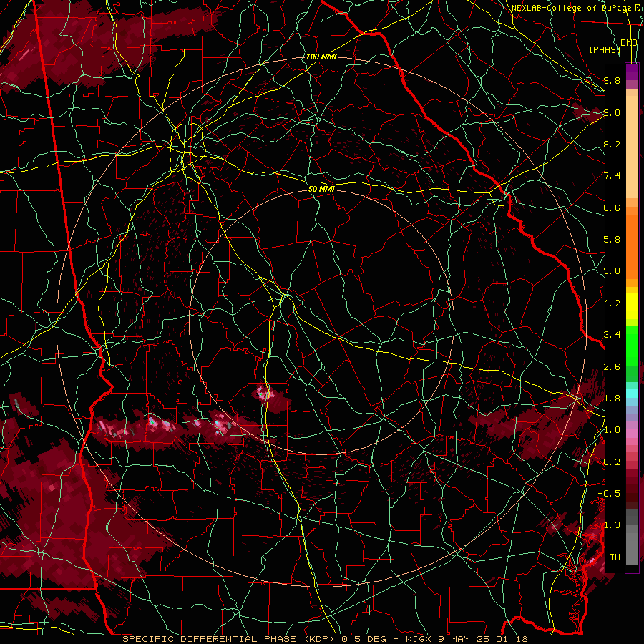644x644 pixels.
Task: Click the "6.6" value on the color scale
Action: tap(612, 208)
